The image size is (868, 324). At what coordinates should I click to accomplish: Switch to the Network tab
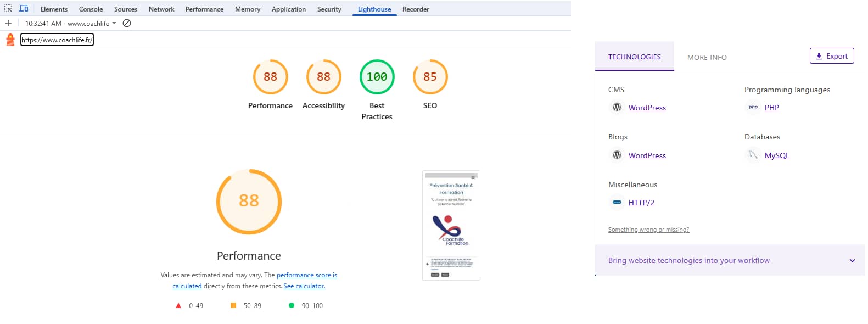[161, 9]
